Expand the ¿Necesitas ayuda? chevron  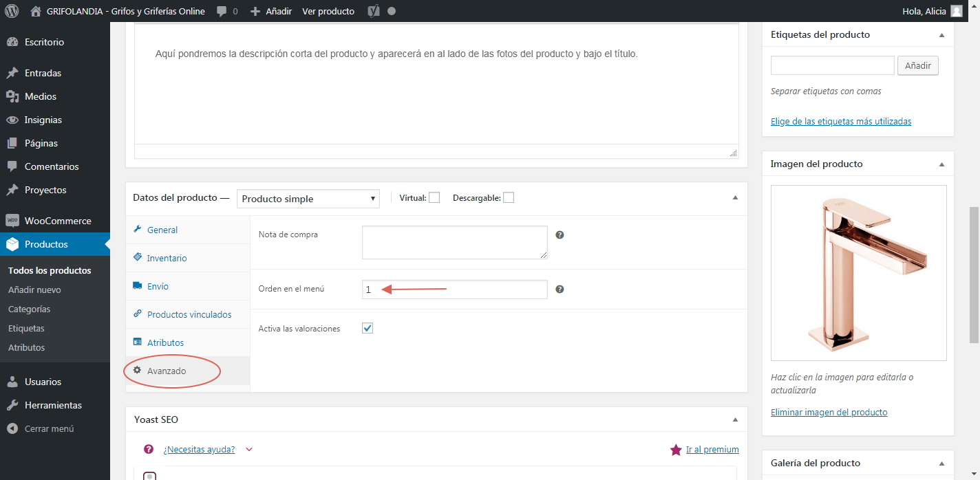pyautogui.click(x=249, y=450)
